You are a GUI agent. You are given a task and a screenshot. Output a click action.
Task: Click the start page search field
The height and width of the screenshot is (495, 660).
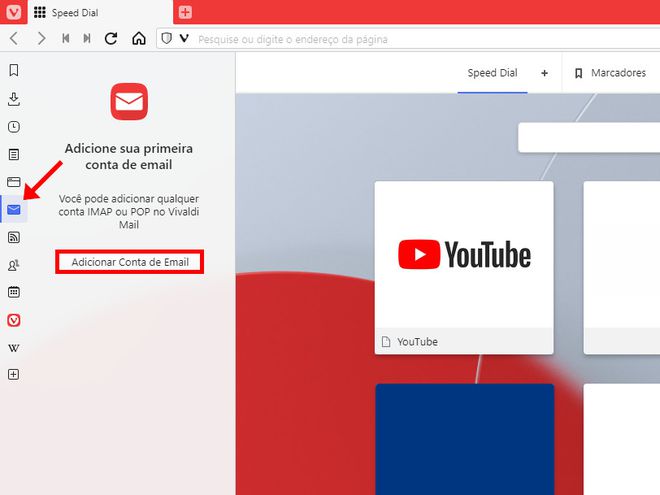[589, 137]
